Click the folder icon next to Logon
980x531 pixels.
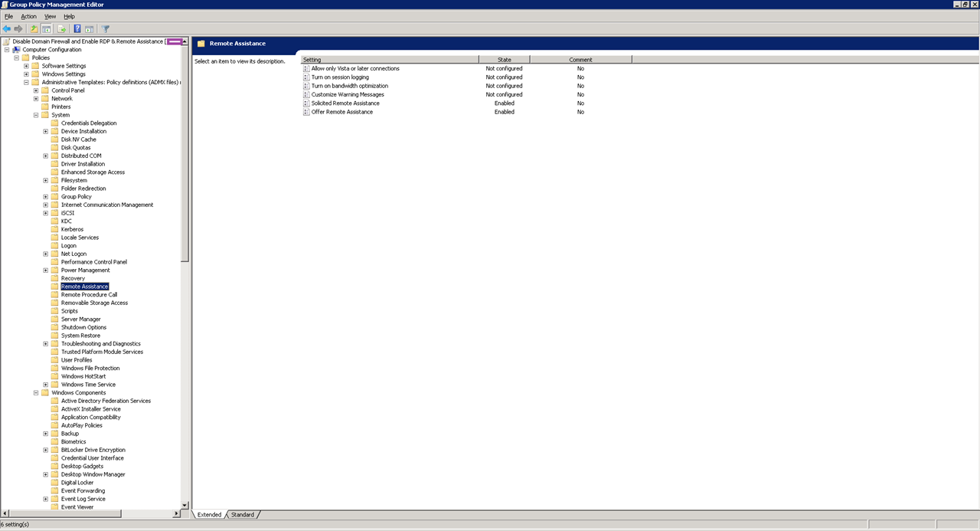pos(54,246)
